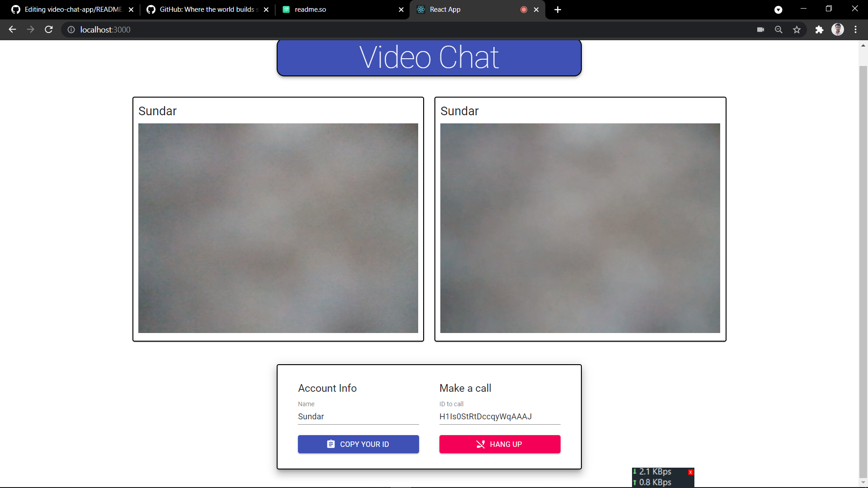Image resolution: width=868 pixels, height=488 pixels.
Task: Click the clipboard icon on Copy Your ID
Action: click(331, 444)
